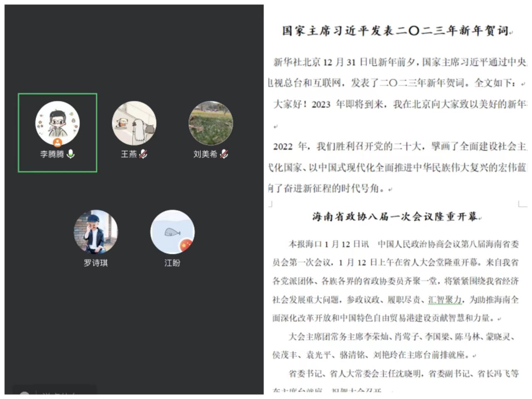Click the partially visible speaking bar at bottom left

pos(54,392)
